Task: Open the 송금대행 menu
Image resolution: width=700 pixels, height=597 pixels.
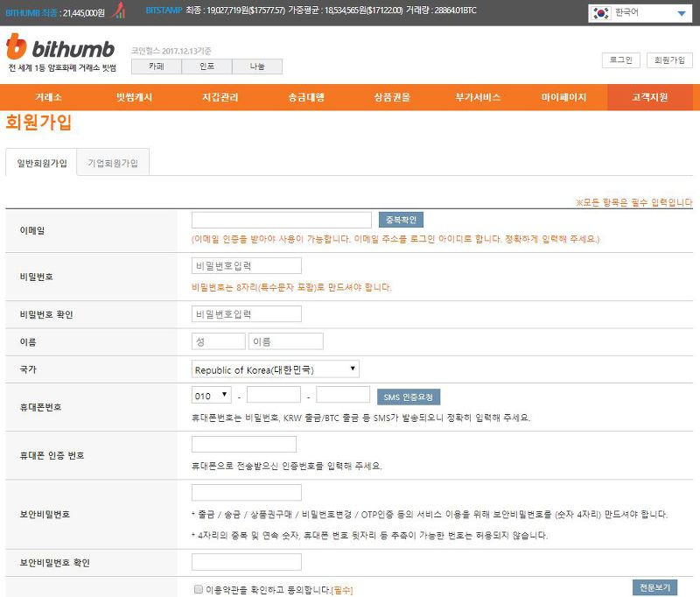Action: pos(306,97)
